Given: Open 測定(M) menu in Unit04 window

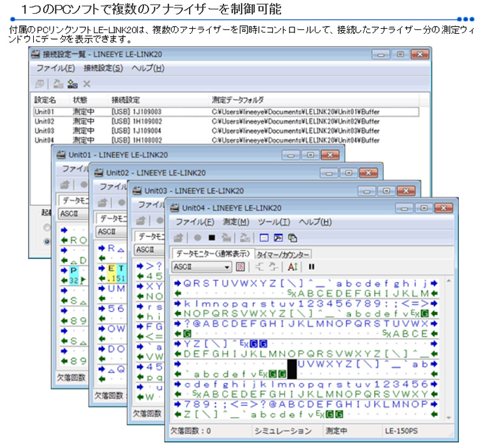Looking at the screenshot, I should click(236, 222).
